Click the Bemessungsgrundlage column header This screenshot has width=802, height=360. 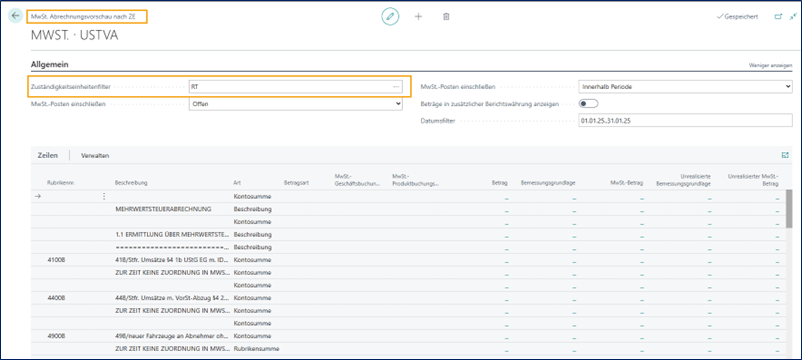tap(549, 183)
